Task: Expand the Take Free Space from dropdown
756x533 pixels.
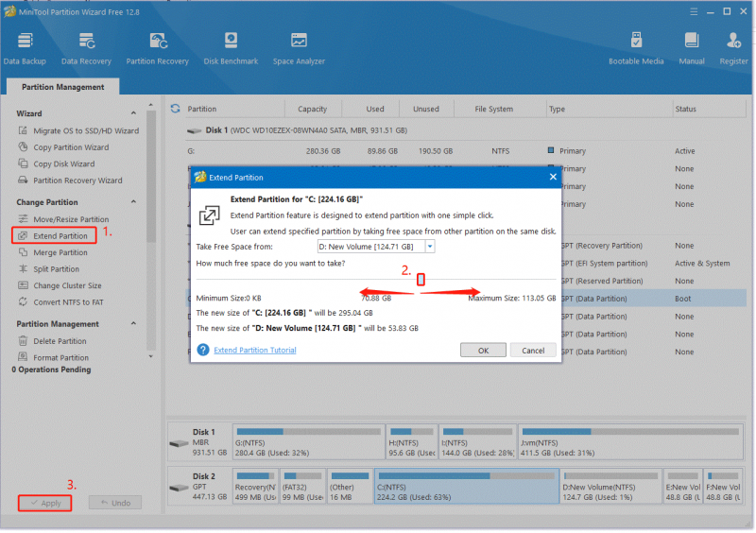Action: (x=430, y=247)
